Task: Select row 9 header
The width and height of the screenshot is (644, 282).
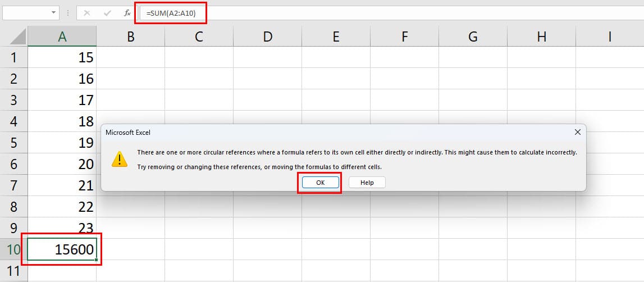Action: pos(14,228)
